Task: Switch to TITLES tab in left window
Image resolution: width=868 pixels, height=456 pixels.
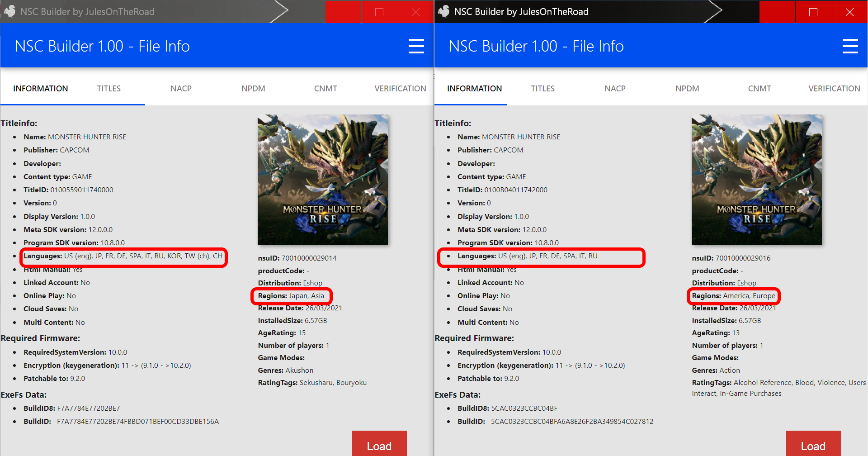Action: click(x=108, y=89)
